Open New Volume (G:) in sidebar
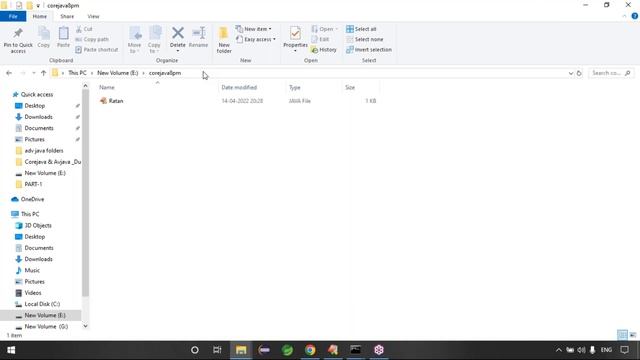The image size is (640, 360). tap(46, 327)
